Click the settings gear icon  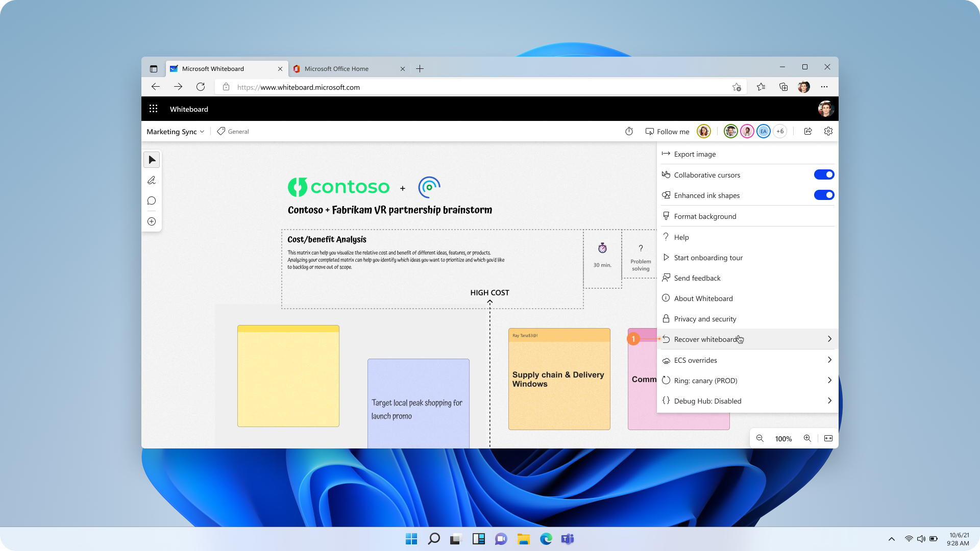828,132
